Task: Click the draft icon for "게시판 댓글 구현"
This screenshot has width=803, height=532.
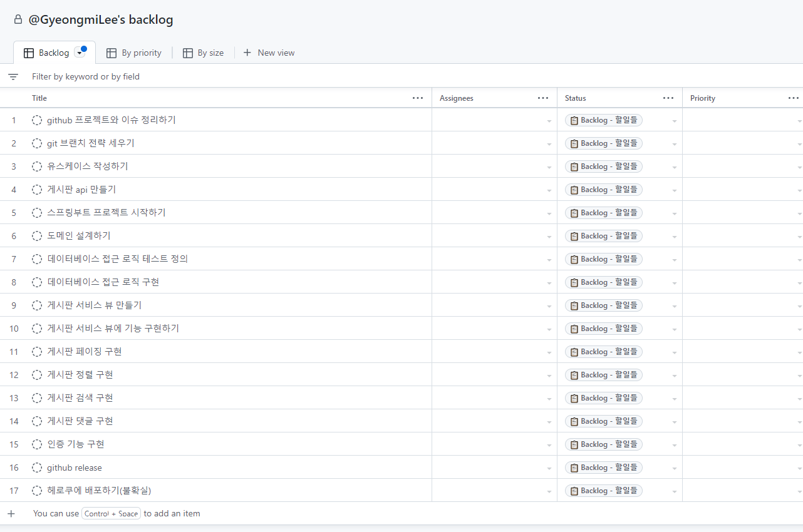Action: pyautogui.click(x=37, y=421)
